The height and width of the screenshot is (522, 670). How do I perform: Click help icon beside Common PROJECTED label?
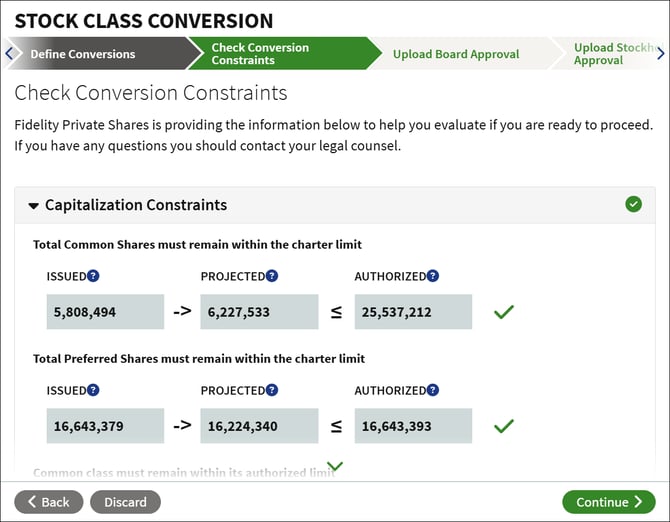272,276
